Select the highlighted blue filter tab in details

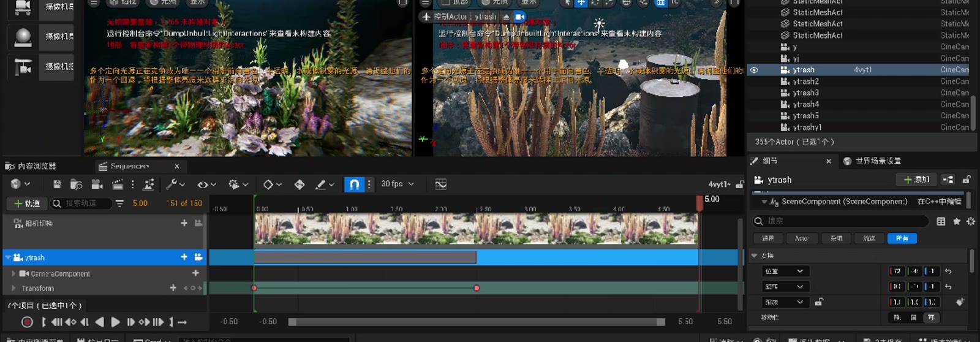(x=902, y=238)
